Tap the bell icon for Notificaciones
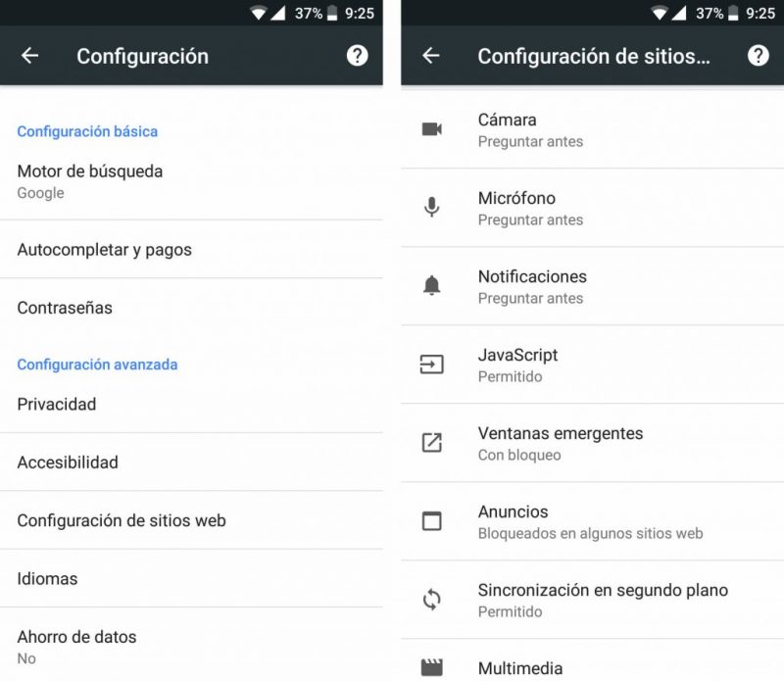 (x=431, y=285)
